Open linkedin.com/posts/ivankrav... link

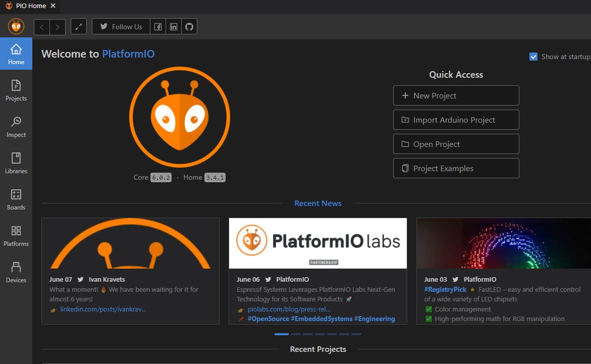click(x=103, y=309)
